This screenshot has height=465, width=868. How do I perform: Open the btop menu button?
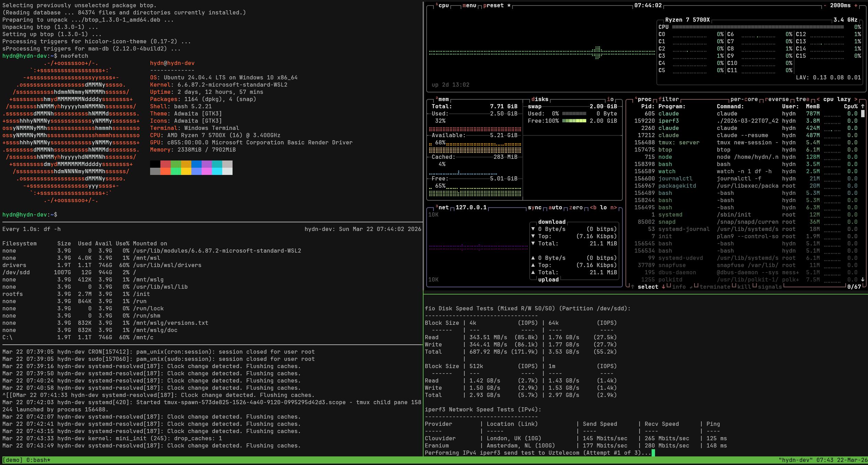coord(469,5)
